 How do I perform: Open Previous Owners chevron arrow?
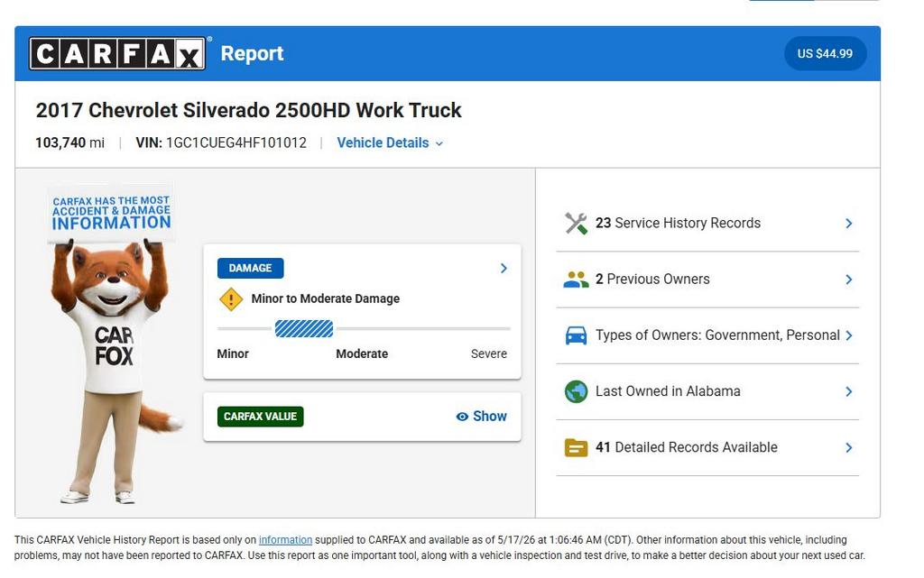coord(848,280)
